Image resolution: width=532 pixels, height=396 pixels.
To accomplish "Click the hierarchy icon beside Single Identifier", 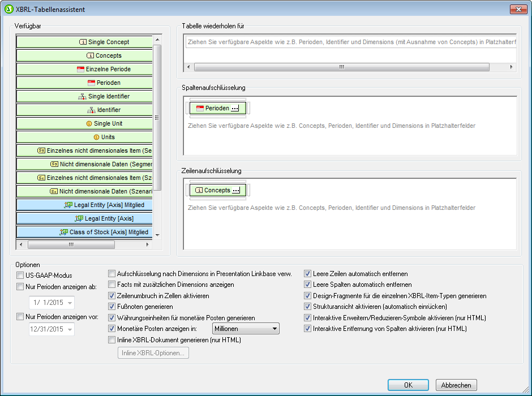I will pyautogui.click(x=82, y=96).
